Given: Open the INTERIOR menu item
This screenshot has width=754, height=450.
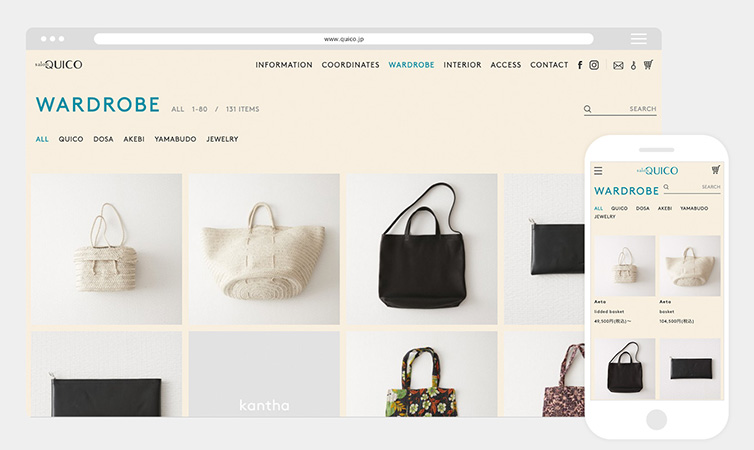Looking at the screenshot, I should pyautogui.click(x=462, y=65).
